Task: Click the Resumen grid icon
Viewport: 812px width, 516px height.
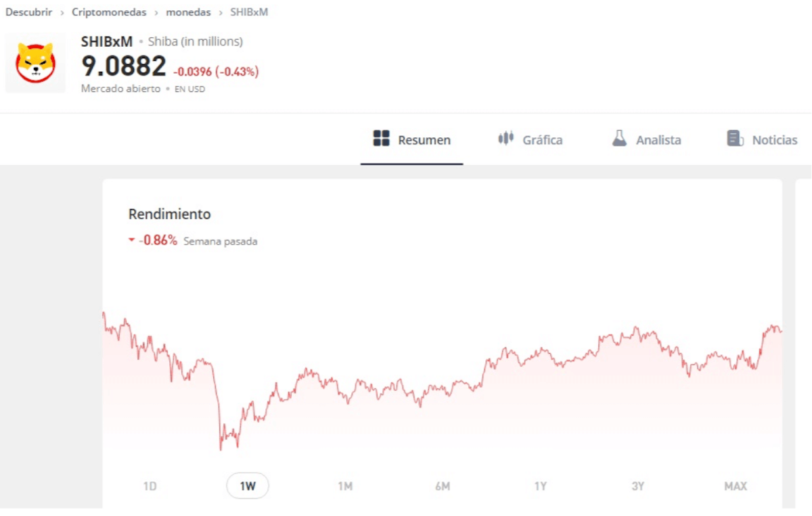Action: 381,139
